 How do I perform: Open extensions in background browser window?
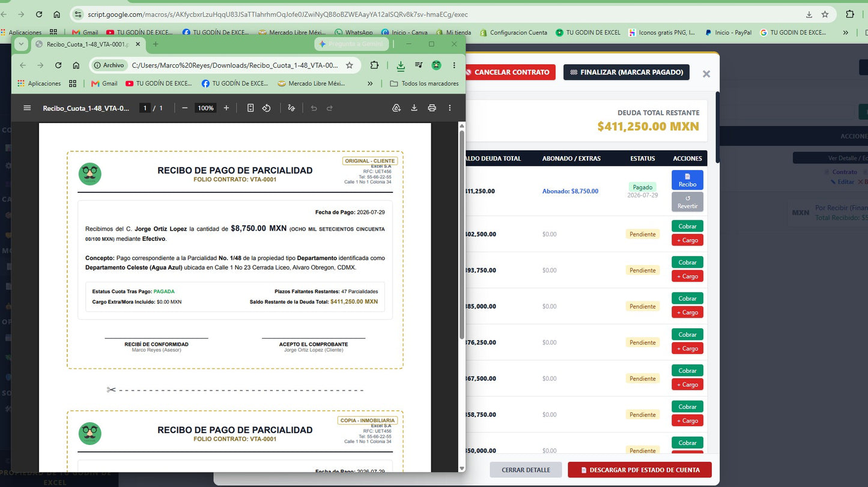pyautogui.click(x=850, y=14)
